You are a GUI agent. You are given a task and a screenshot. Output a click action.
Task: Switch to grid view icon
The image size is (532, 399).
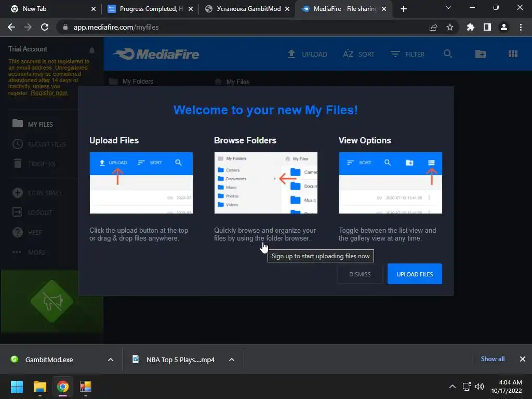[x=513, y=54]
